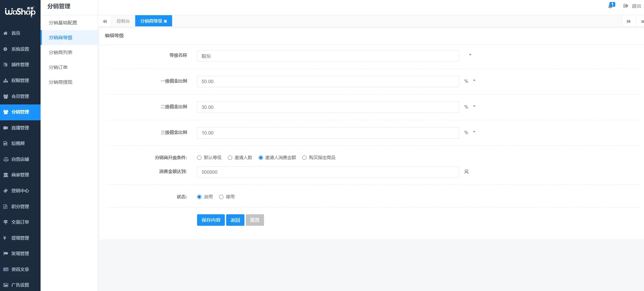Click the camera icon for 直播管理
The image size is (644, 291).
5,128
